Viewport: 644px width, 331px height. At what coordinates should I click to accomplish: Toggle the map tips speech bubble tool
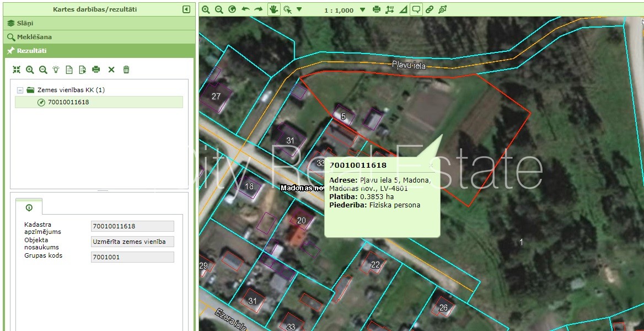point(416,9)
